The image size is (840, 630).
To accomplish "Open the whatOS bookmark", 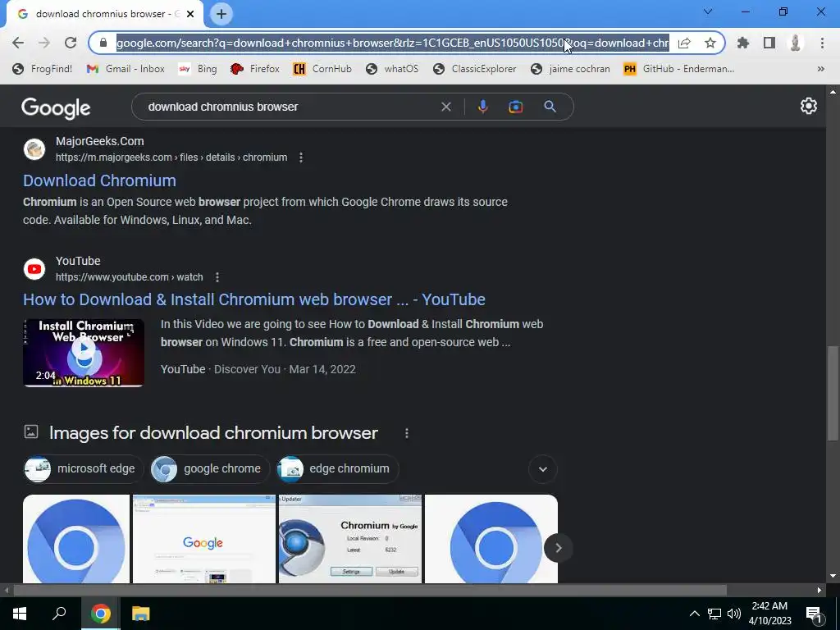I will pyautogui.click(x=392, y=69).
